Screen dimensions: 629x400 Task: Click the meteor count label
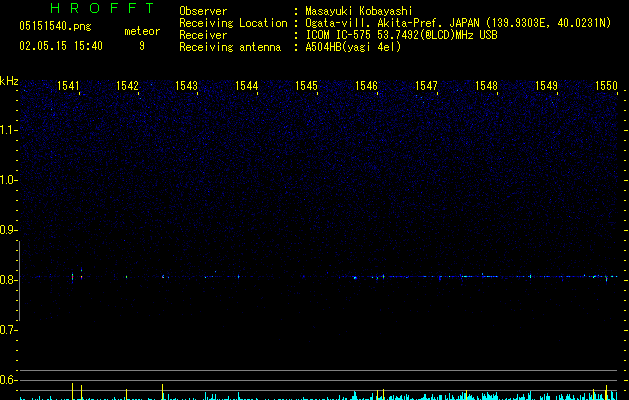coord(142,31)
